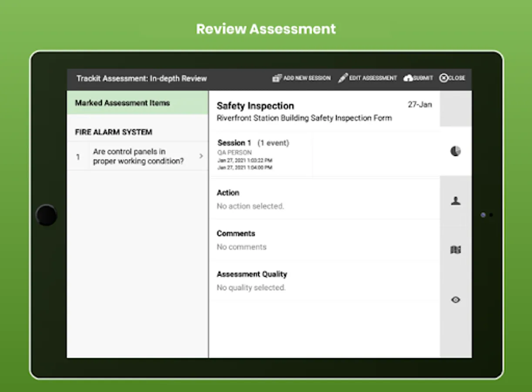Click the QA PERSON label
The image size is (532, 392).
[x=235, y=153]
